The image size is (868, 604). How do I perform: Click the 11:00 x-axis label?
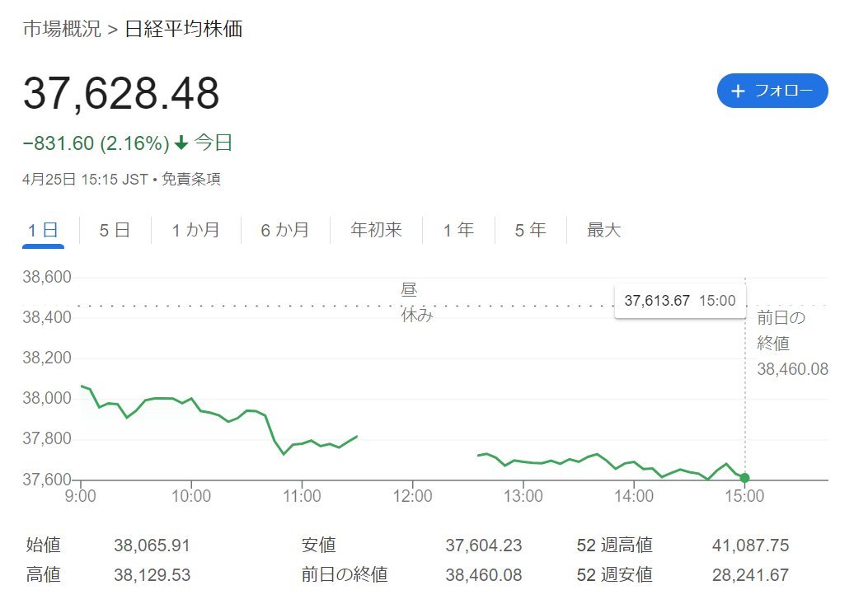pyautogui.click(x=302, y=495)
